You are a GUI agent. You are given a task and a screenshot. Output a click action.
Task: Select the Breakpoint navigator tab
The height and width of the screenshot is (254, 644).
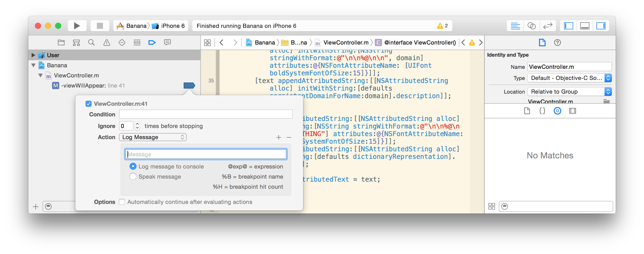(x=152, y=43)
